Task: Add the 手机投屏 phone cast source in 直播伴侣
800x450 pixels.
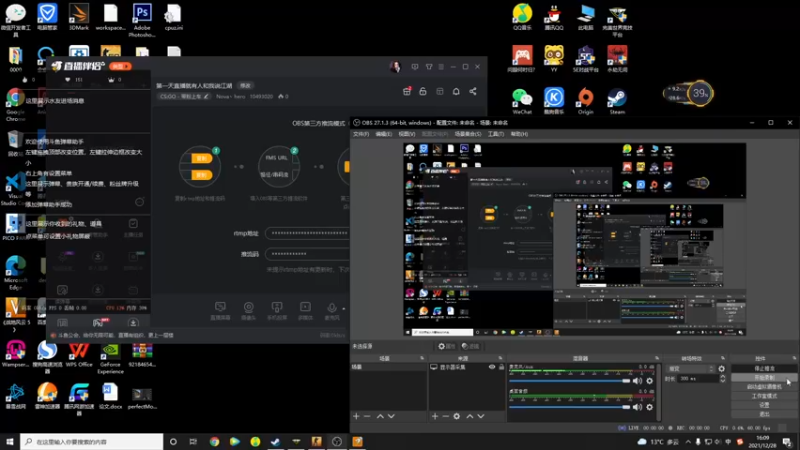Action: (x=277, y=310)
